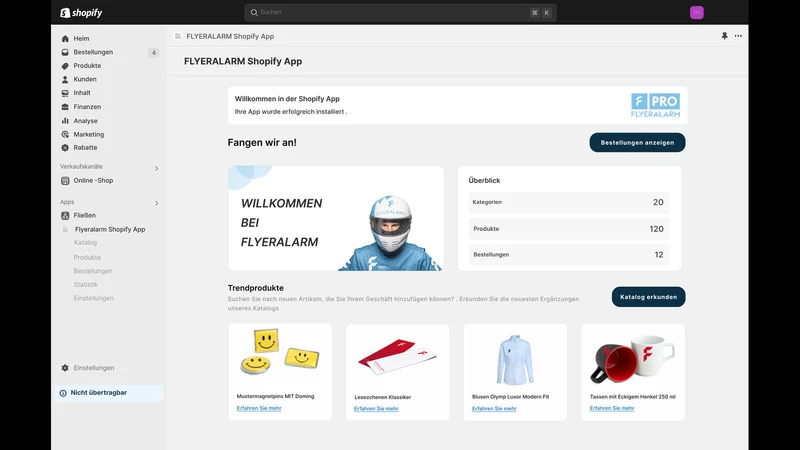
Task: Open the three-dots more options menu
Action: 738,36
